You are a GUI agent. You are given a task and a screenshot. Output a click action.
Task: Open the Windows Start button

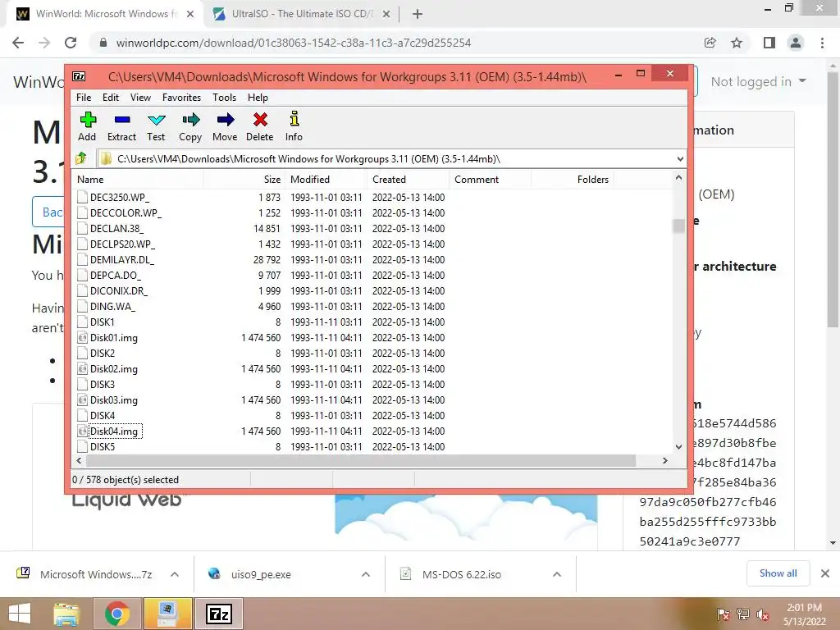click(x=20, y=614)
